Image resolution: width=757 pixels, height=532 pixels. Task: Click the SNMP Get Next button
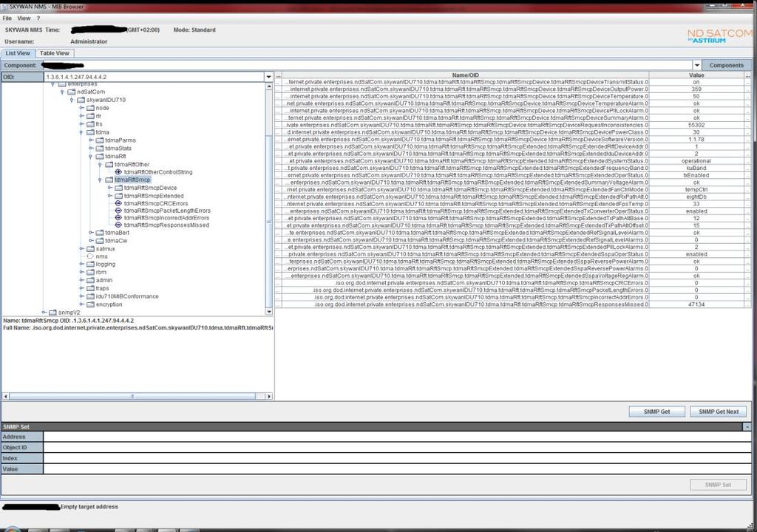coord(719,412)
